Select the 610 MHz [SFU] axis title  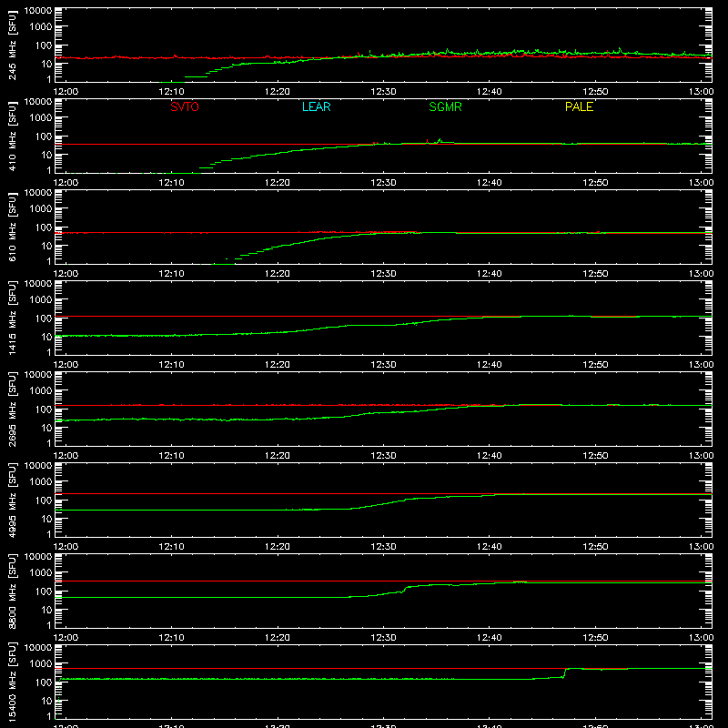(12, 227)
